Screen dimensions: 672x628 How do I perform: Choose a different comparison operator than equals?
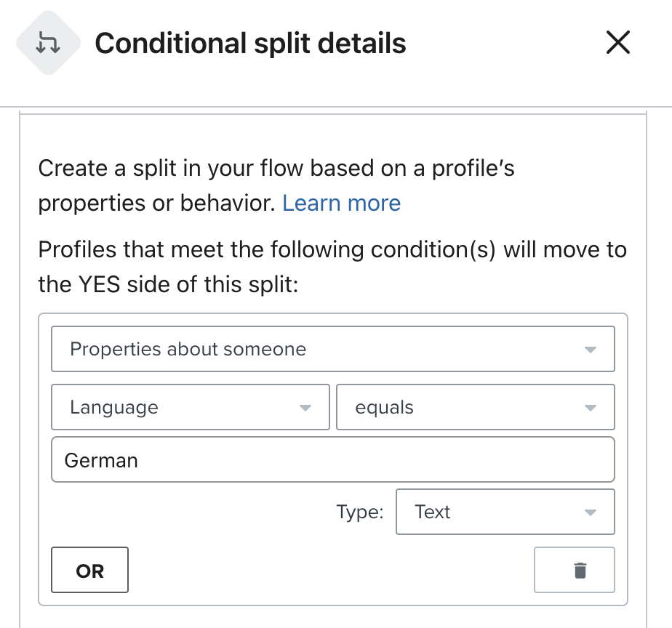tap(476, 407)
